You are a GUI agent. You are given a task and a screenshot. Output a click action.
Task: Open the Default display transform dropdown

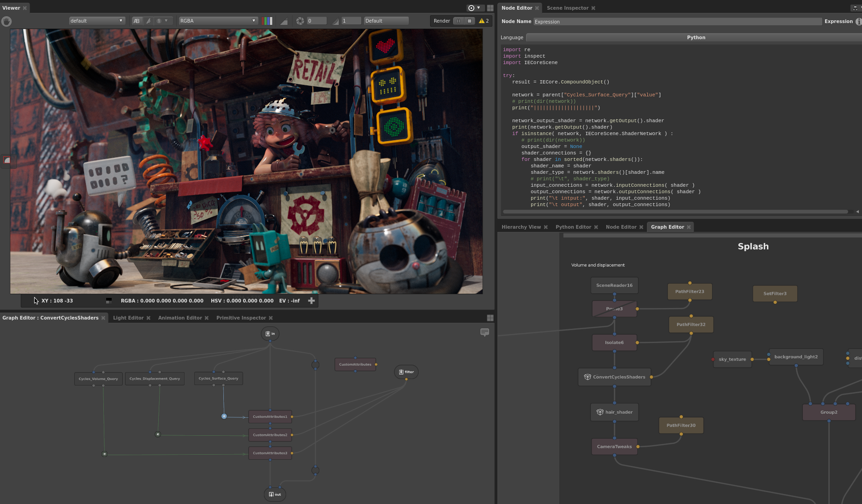(x=386, y=21)
